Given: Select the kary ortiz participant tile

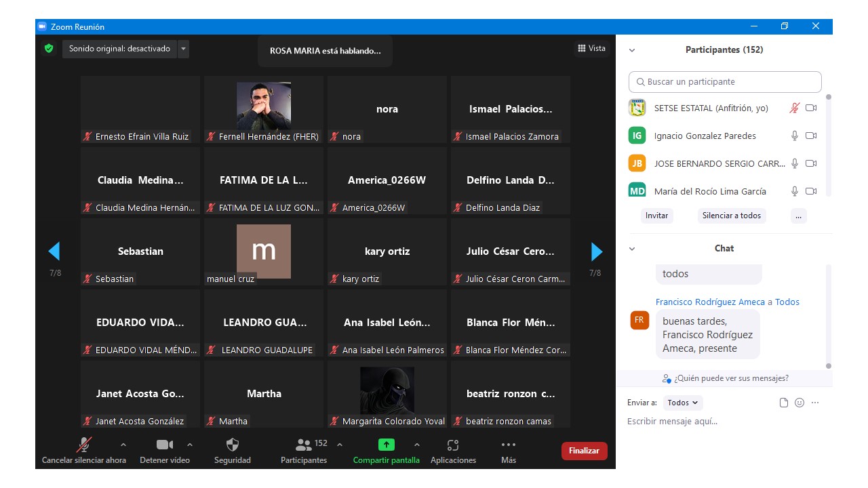Looking at the screenshot, I should click(387, 251).
